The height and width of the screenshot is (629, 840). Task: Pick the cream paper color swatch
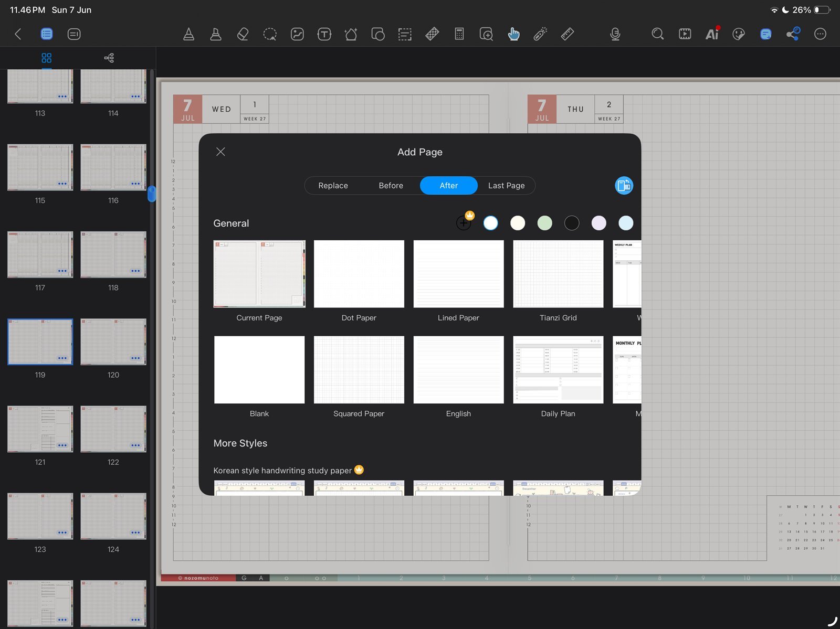click(x=518, y=223)
